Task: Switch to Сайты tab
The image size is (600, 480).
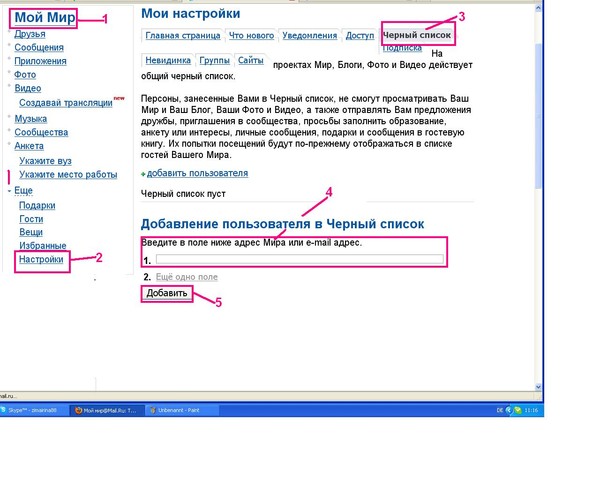Action: click(x=250, y=60)
